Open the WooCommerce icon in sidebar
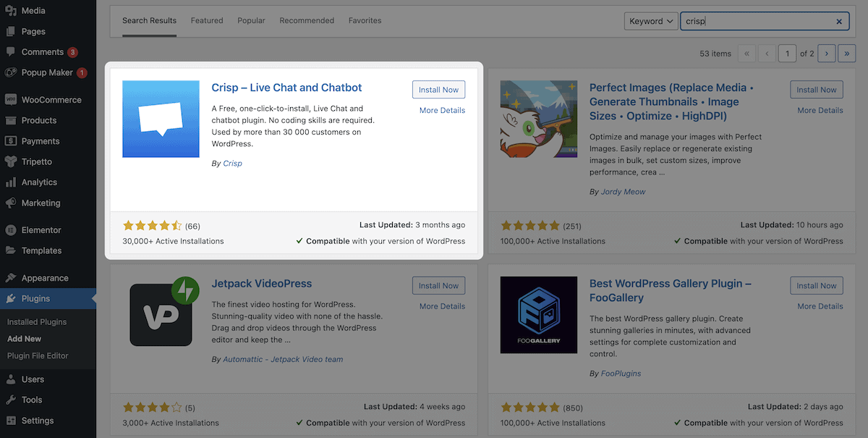Screen dimensions: 868x438 (x=11, y=100)
